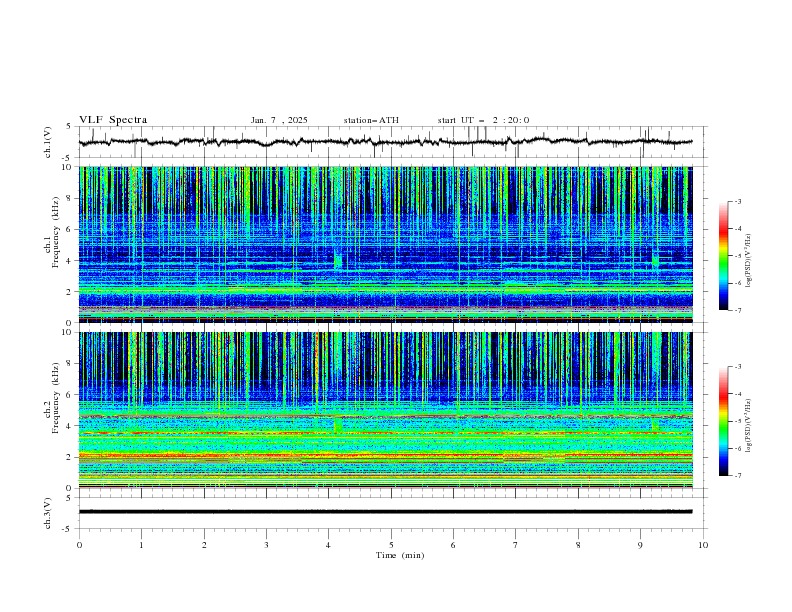792x612 pixels.
Task: Click the time axis tick label '0'
Action: (79, 545)
